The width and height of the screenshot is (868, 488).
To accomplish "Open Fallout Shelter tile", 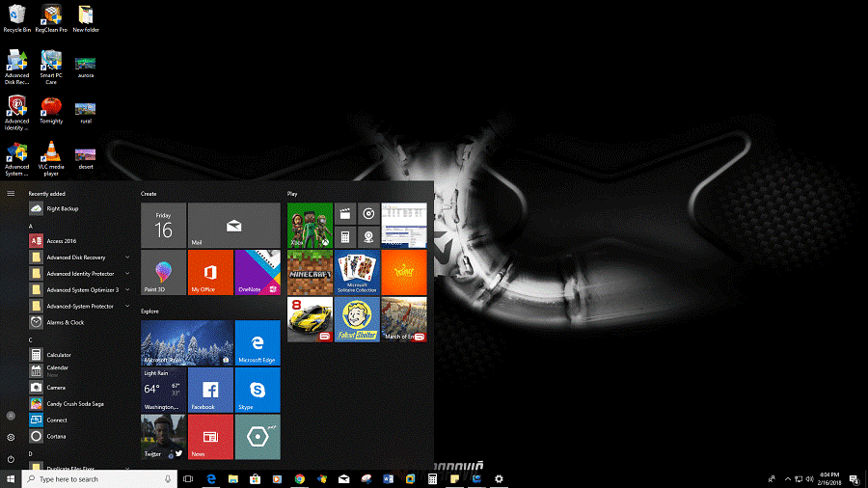I will pyautogui.click(x=357, y=319).
